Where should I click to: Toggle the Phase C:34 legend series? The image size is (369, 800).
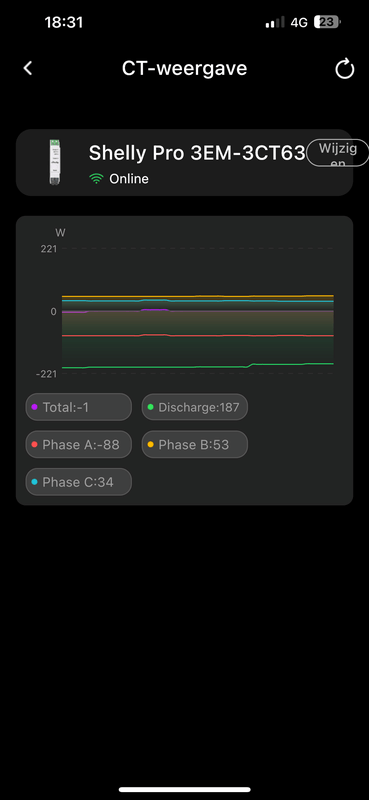[x=79, y=482]
